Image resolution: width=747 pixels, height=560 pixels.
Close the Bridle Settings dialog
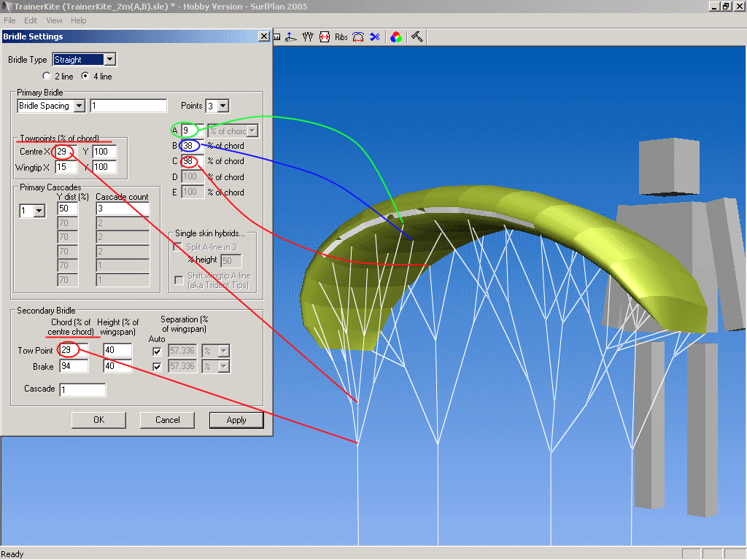coord(263,36)
